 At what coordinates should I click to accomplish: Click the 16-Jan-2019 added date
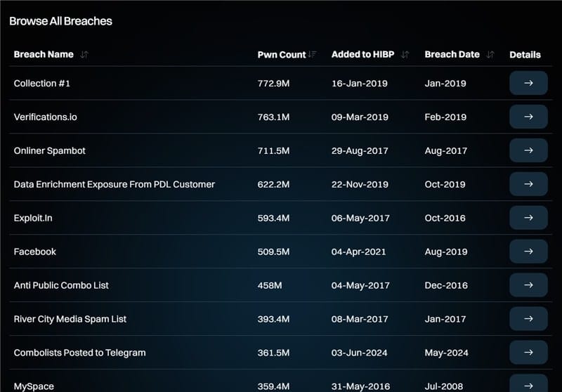(360, 84)
